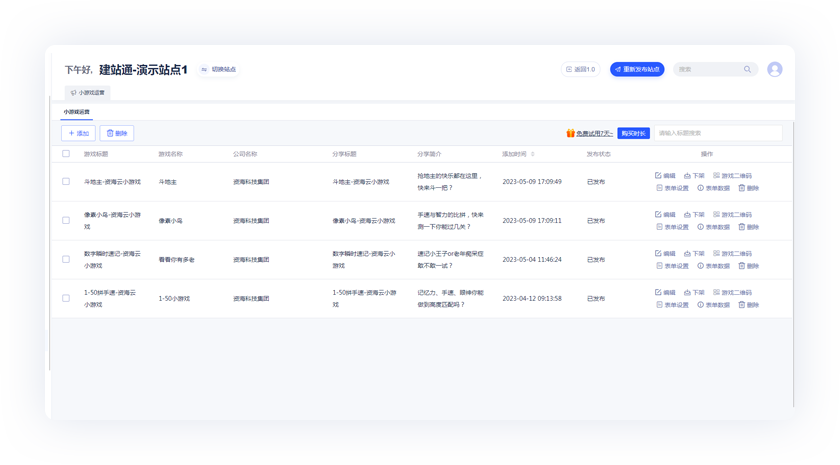Check the 斗地主-资海云小游戏 row checkbox
Screen dimensions: 840x465
point(66,182)
